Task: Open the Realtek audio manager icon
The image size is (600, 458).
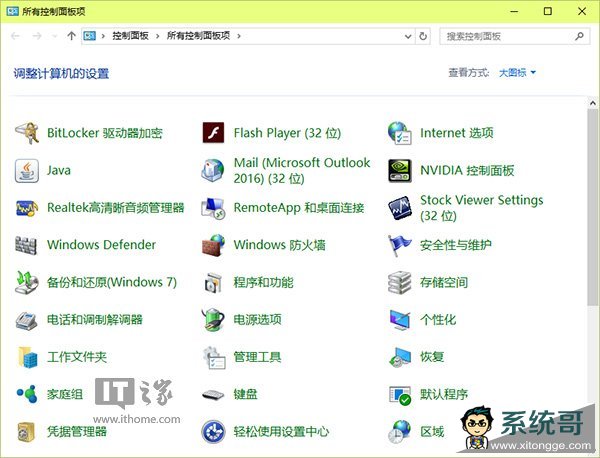Action: (x=27, y=208)
